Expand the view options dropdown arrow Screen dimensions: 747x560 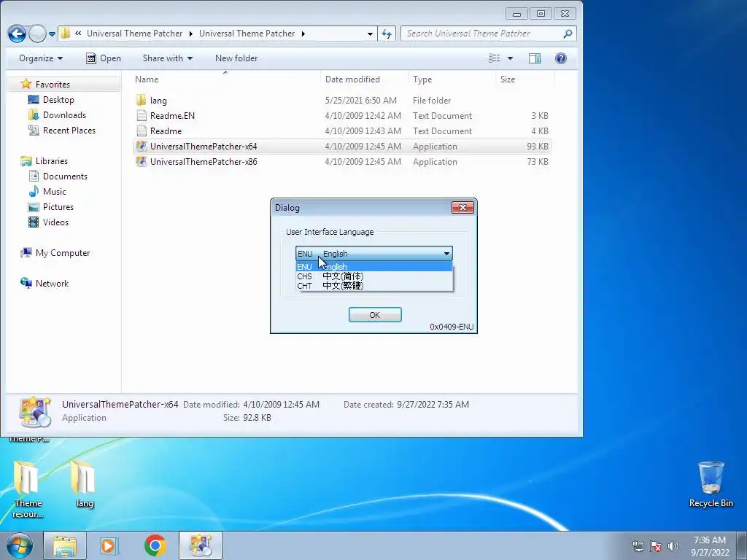(510, 58)
